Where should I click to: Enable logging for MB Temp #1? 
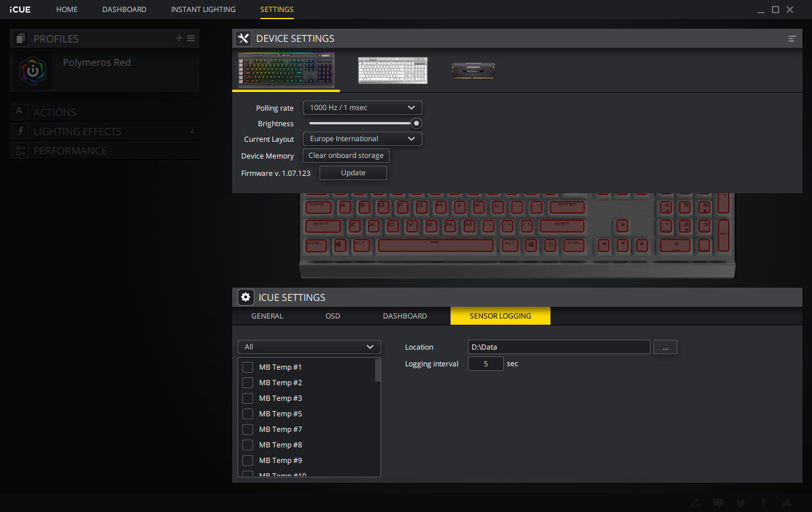click(x=248, y=367)
